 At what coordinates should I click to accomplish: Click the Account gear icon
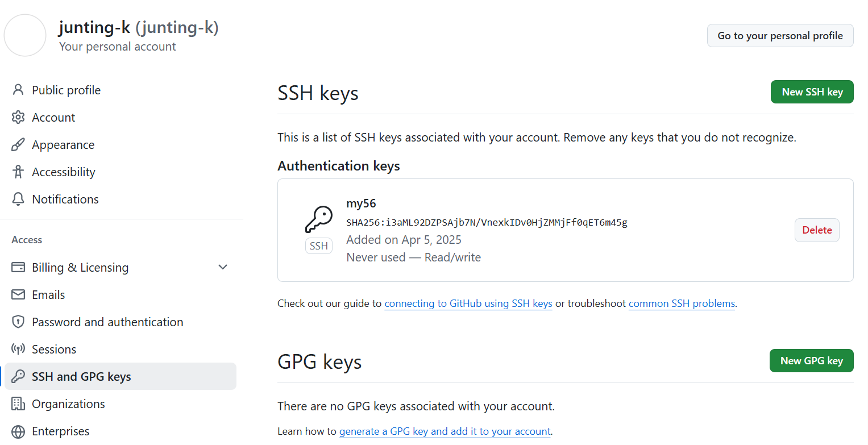pyautogui.click(x=18, y=118)
